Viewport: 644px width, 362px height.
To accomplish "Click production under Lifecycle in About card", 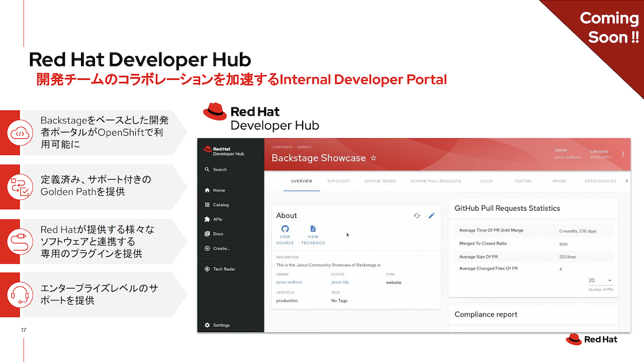I will point(287,301).
